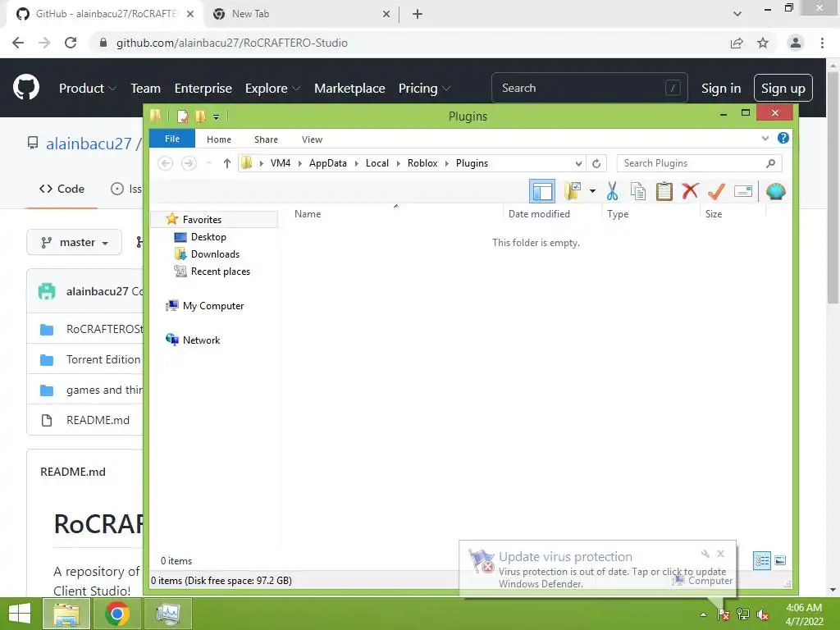Viewport: 840px width, 630px height.
Task: Select Recent places in navigation pane
Action: (220, 271)
